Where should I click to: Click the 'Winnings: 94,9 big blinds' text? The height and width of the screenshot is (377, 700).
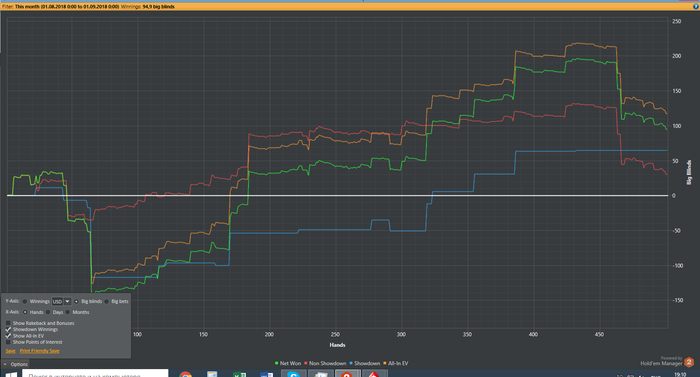(148, 7)
